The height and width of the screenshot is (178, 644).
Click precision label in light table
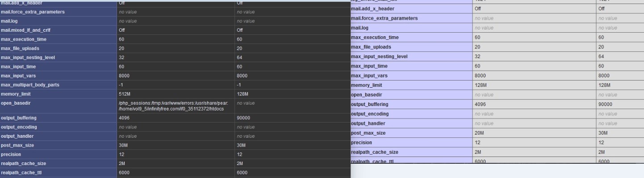362,143
